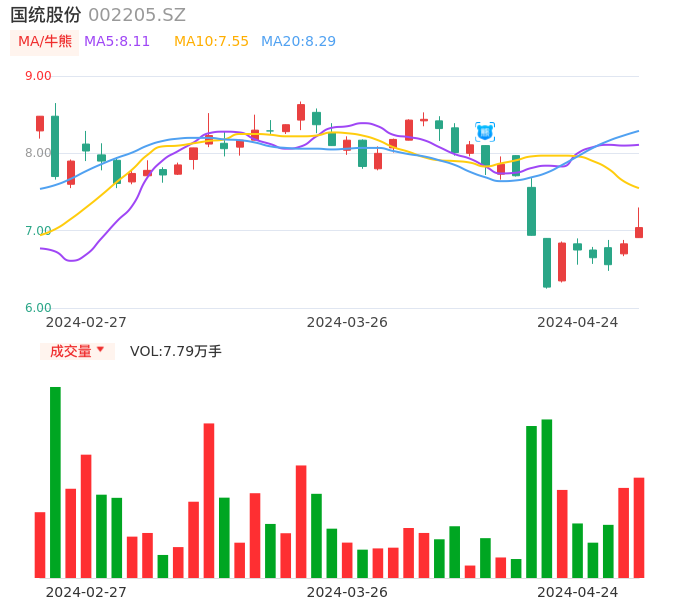
Task: Toggle the MA5:8.11 moving average legend
Action: [x=117, y=42]
